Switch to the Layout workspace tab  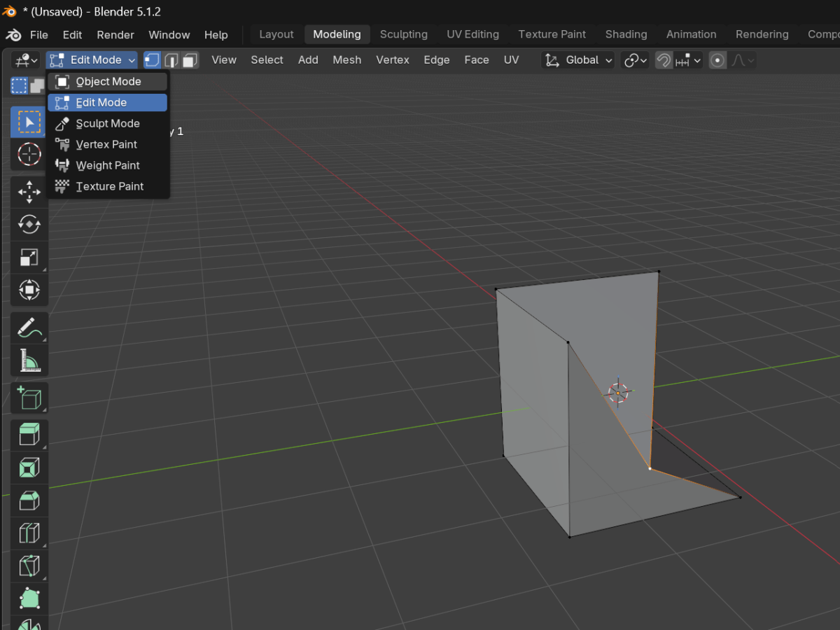(276, 34)
